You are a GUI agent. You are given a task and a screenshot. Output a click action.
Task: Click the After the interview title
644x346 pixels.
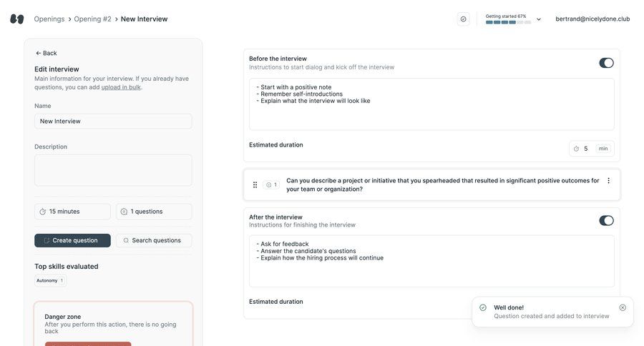[x=275, y=217]
